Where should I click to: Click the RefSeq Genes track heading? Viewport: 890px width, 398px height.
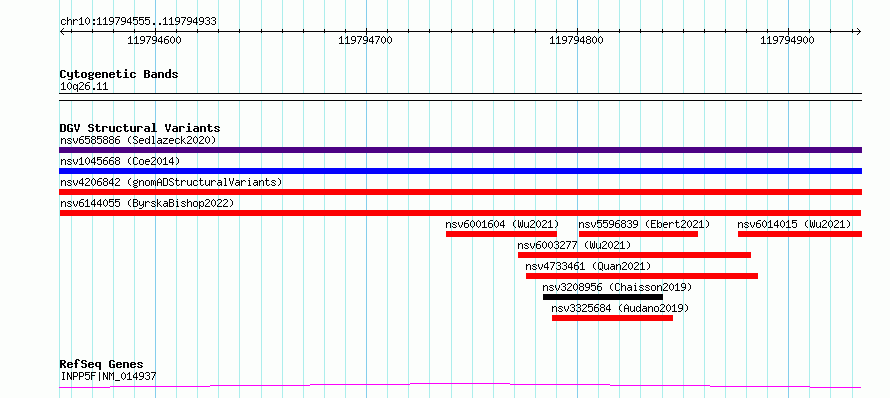click(102, 364)
